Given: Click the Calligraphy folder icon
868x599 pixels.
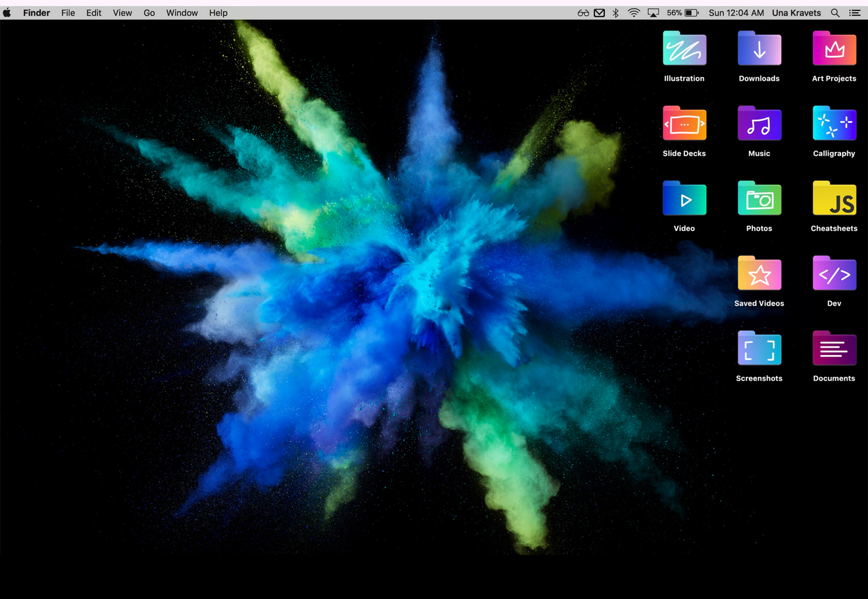Looking at the screenshot, I should [834, 123].
